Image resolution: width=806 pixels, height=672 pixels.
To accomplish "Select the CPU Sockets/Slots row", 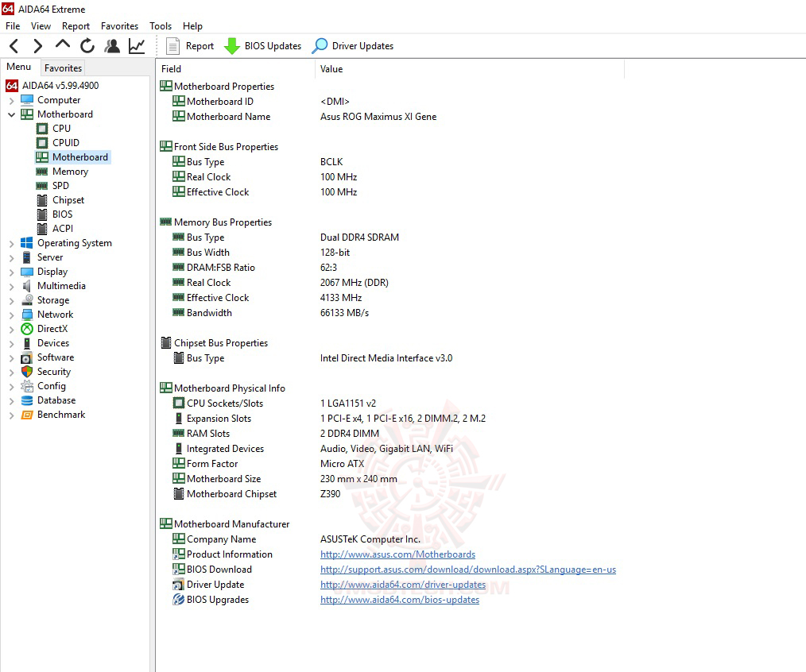I will pos(392,404).
